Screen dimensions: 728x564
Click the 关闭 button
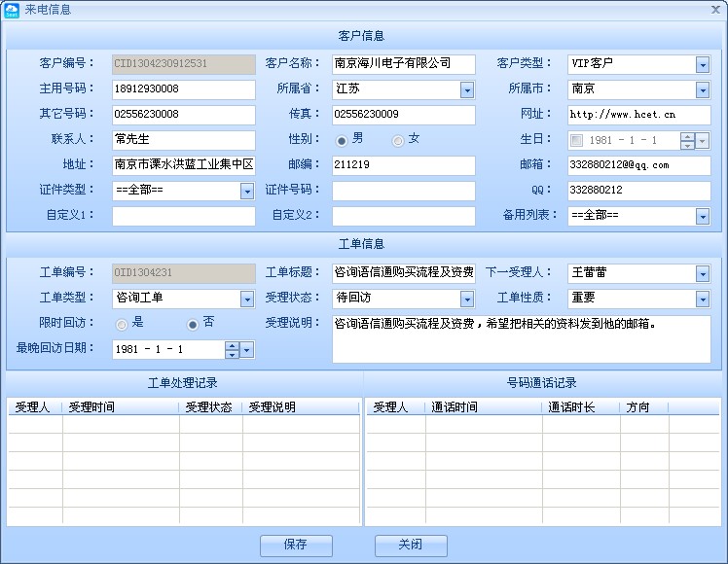tap(411, 546)
